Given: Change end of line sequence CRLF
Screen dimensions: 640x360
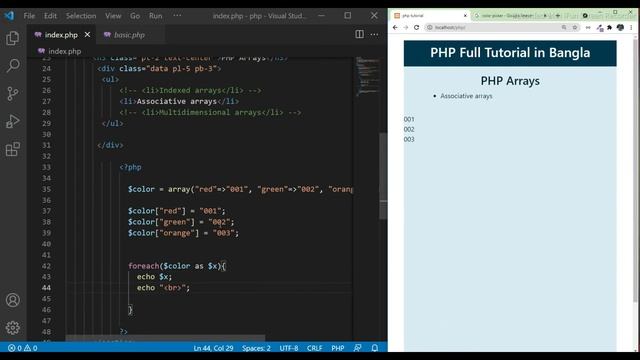Looking at the screenshot, I should click(x=314, y=348).
